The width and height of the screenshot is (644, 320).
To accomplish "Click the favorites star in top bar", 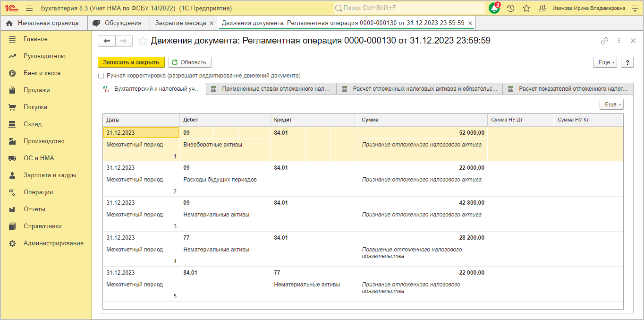I will click(526, 8).
